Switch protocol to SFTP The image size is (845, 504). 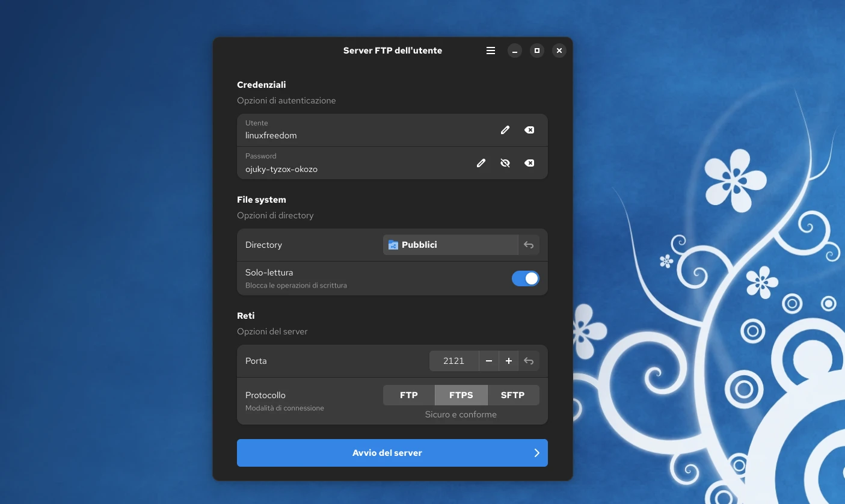tap(513, 395)
